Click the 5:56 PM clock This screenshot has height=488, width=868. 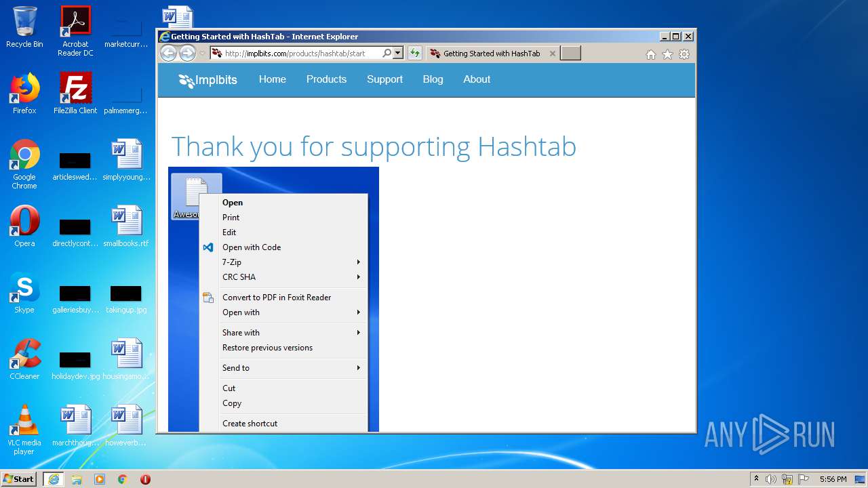tap(833, 479)
